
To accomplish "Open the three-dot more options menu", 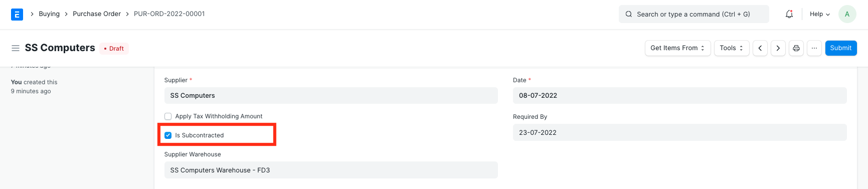I will [x=814, y=48].
